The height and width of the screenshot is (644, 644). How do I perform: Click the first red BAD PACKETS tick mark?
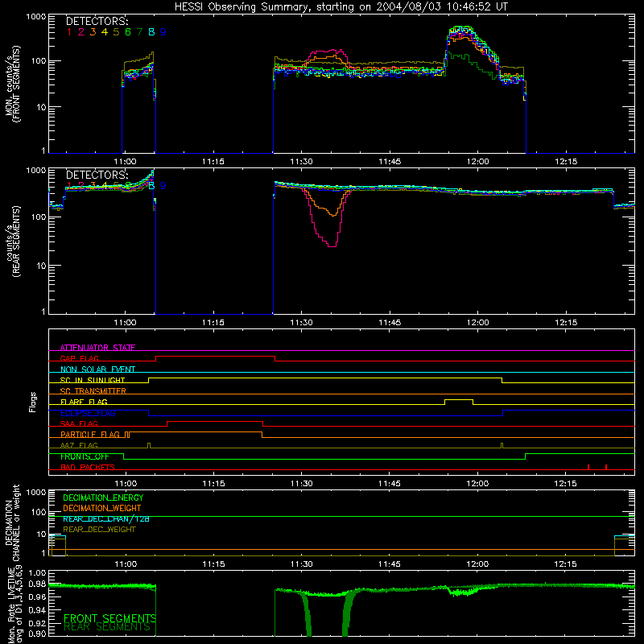(588, 467)
